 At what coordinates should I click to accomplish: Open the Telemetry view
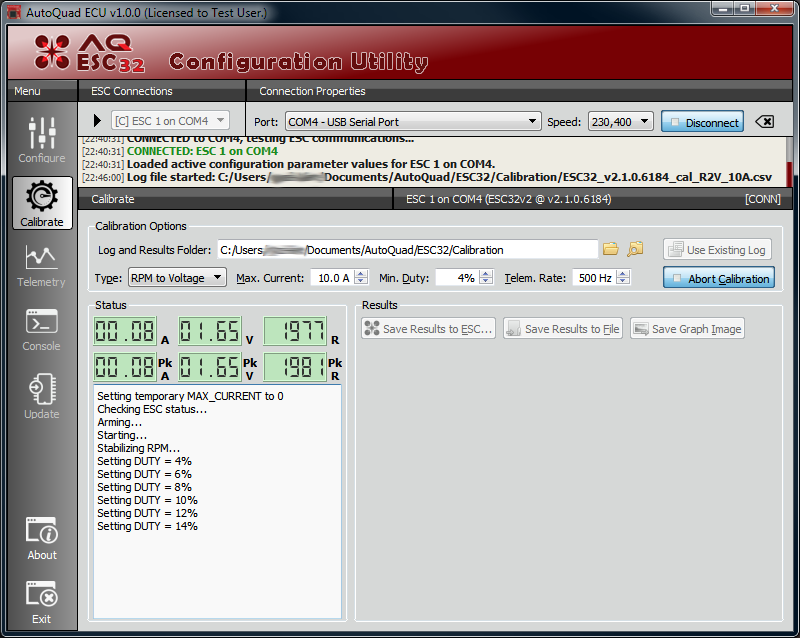tap(42, 265)
